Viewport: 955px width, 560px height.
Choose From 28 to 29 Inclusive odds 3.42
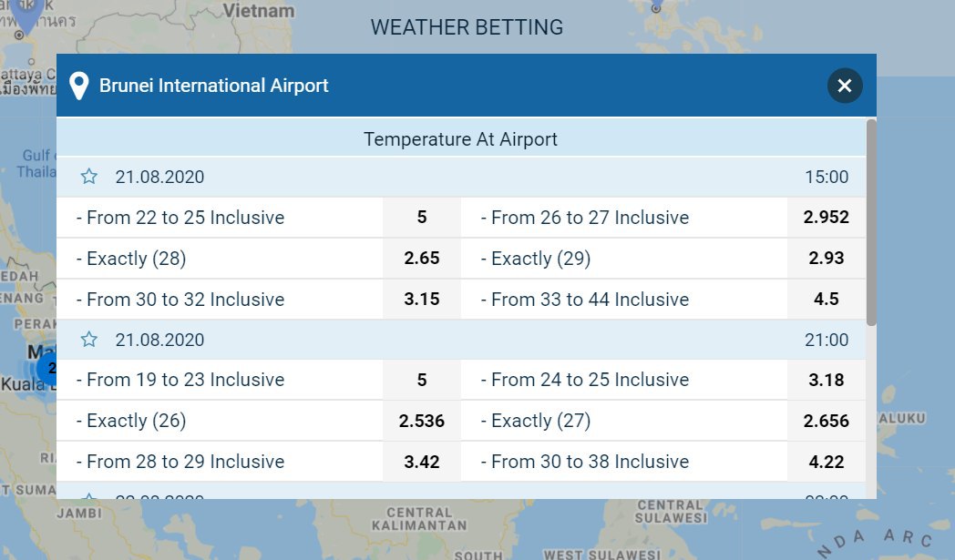click(x=422, y=462)
